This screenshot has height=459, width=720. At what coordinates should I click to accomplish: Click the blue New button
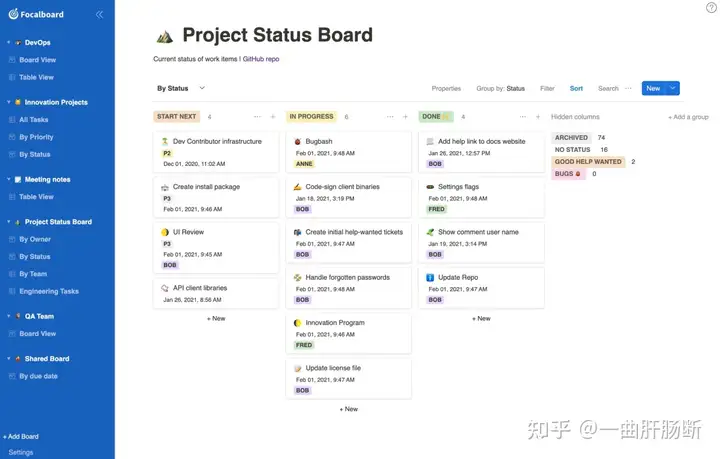(x=653, y=88)
